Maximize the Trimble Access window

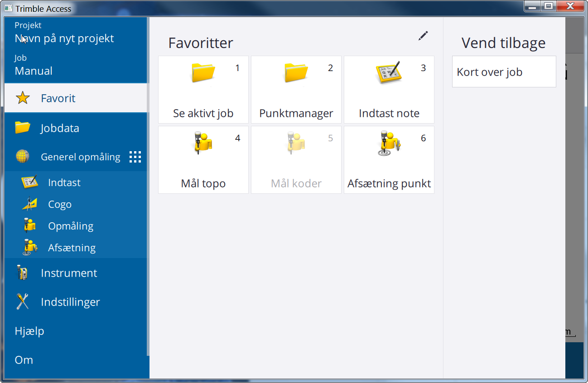(x=549, y=6)
